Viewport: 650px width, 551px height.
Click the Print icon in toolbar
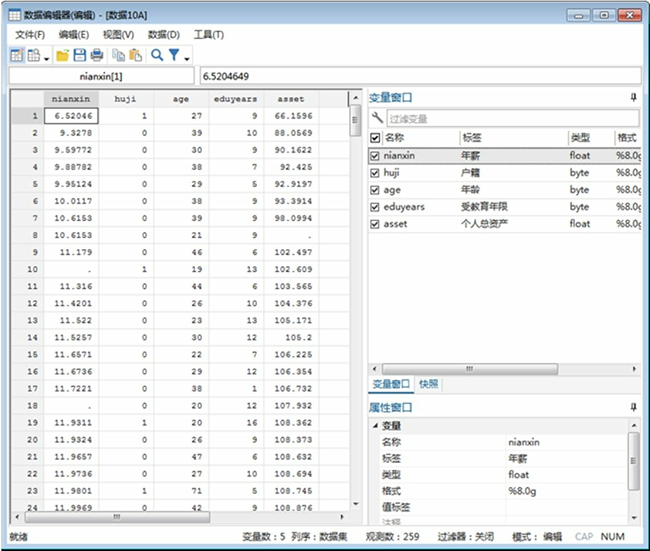tap(96, 55)
